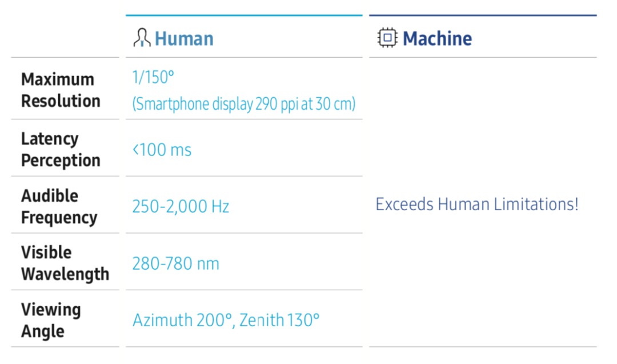Click the Viewing Angle row label
617x364 pixels.
pyautogui.click(x=51, y=321)
